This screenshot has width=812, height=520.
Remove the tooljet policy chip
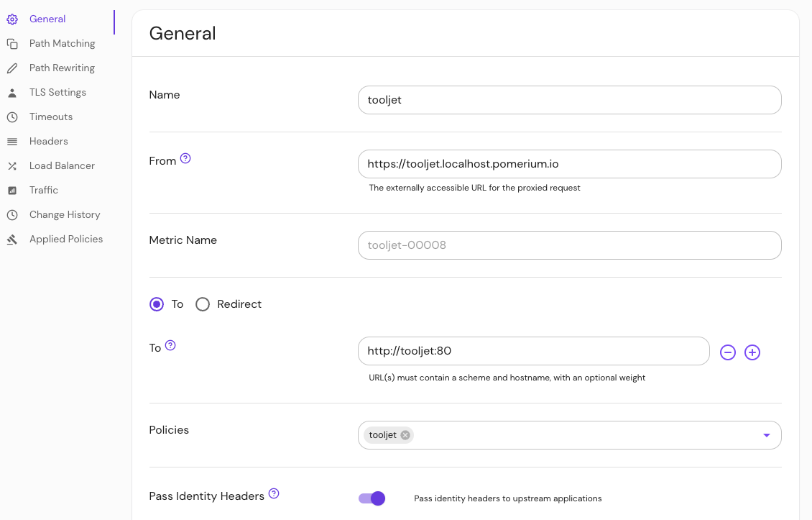click(x=405, y=435)
